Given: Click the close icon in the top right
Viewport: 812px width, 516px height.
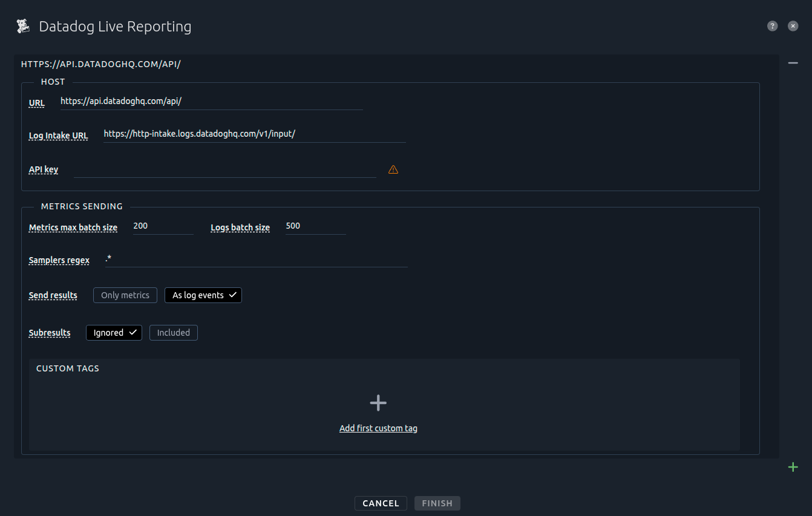Looking at the screenshot, I should (x=793, y=25).
